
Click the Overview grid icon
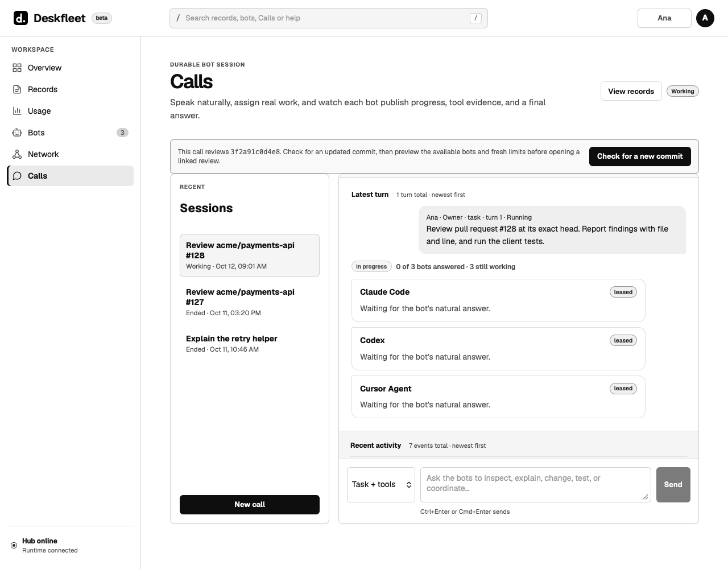pyautogui.click(x=17, y=68)
